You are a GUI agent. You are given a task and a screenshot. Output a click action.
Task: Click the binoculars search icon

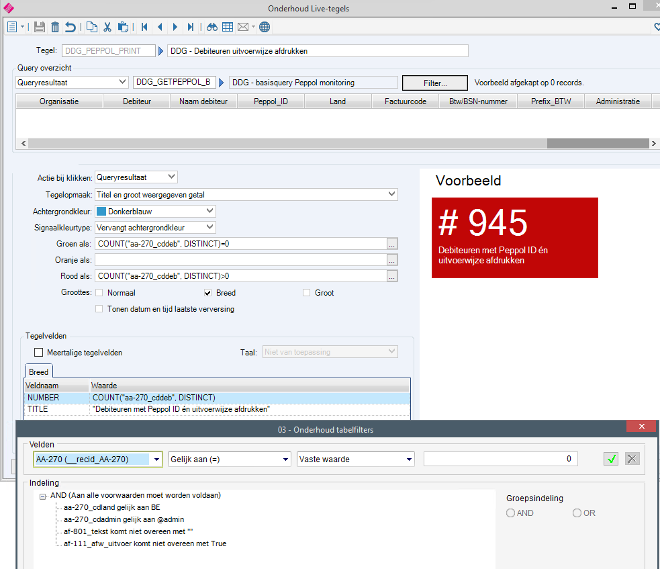(211, 27)
